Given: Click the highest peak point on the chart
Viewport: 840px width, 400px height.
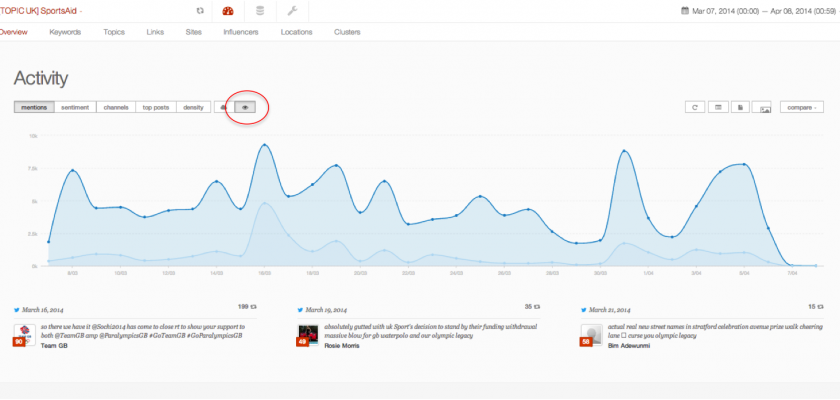Looking at the screenshot, I should [264, 146].
